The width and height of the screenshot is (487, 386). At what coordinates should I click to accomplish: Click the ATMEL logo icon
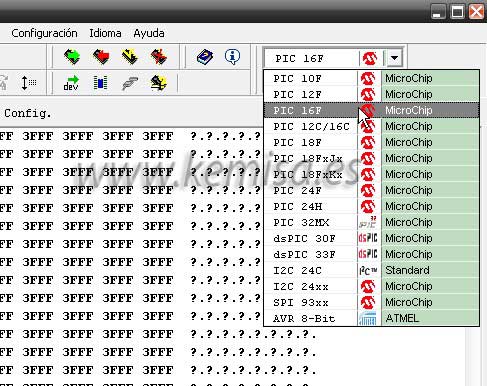368,319
